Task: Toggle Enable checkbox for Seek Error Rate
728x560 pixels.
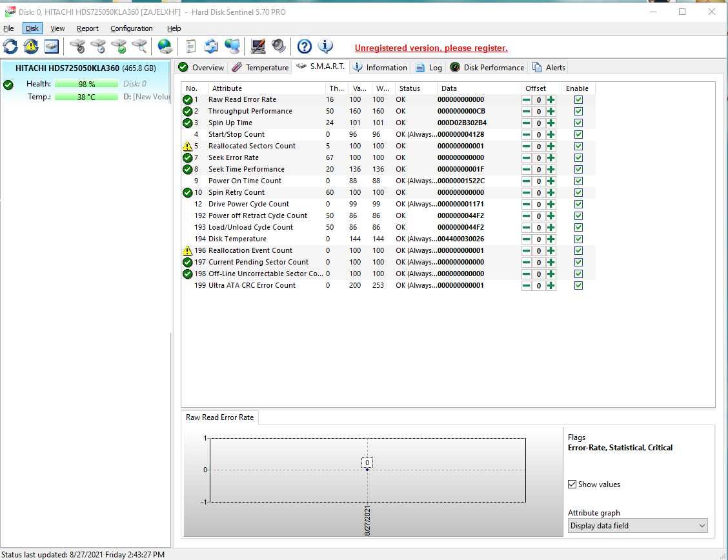Action: pos(578,158)
